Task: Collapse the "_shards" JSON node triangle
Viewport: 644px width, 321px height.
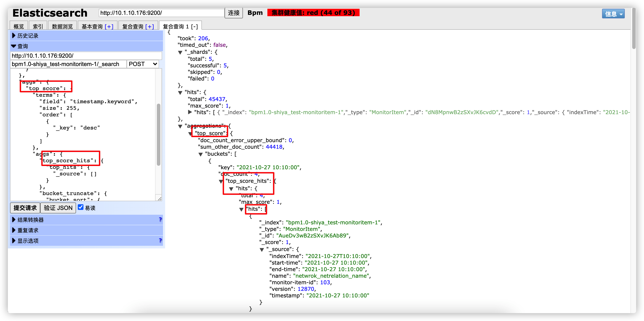Action: click(x=180, y=52)
